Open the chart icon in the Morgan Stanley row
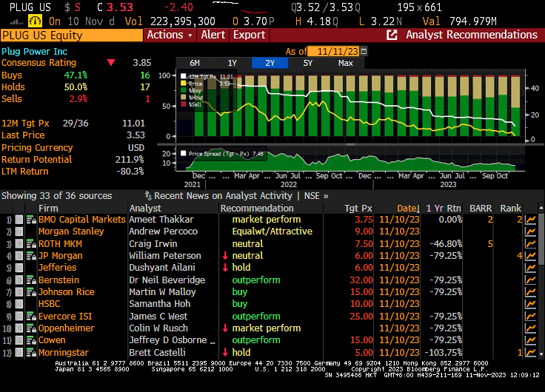This screenshot has width=545, height=392. (530, 232)
